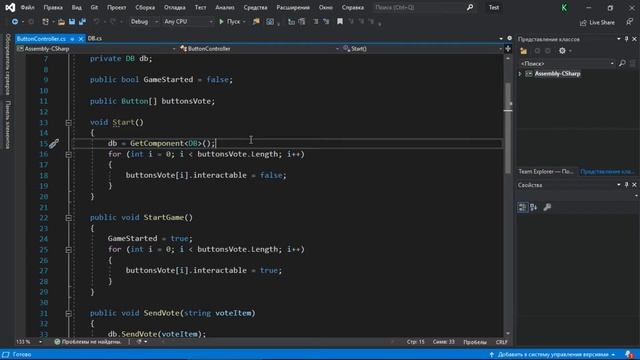
Task: Close the Class View panel
Action: [634, 39]
